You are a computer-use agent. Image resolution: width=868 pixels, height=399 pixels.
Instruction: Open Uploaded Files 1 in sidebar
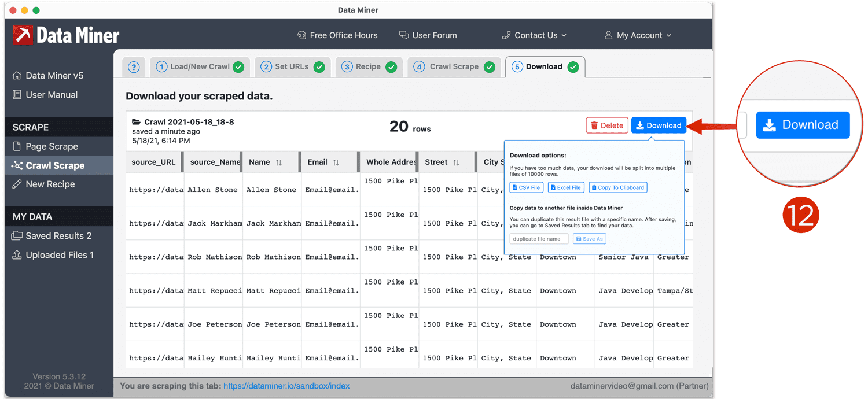click(59, 255)
